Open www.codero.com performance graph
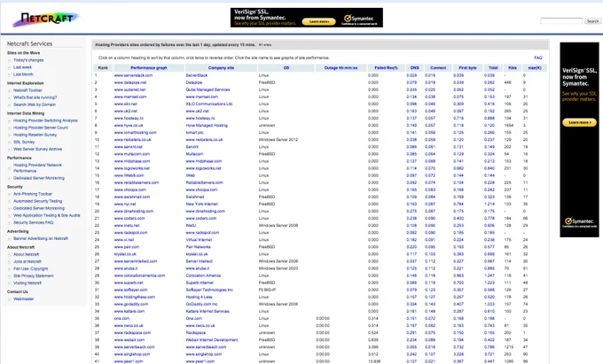The image size is (603, 364). click(129, 218)
